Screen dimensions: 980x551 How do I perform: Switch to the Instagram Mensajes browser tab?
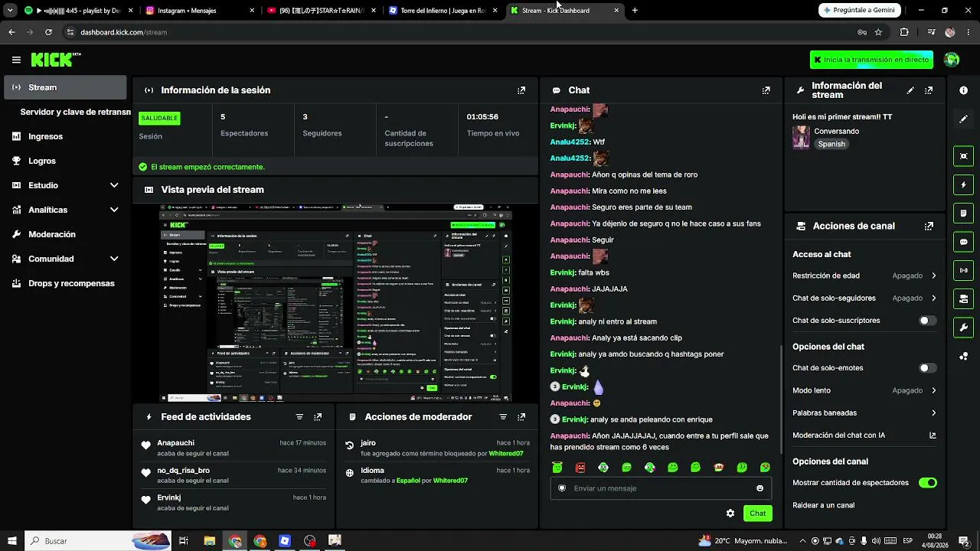[x=199, y=11]
